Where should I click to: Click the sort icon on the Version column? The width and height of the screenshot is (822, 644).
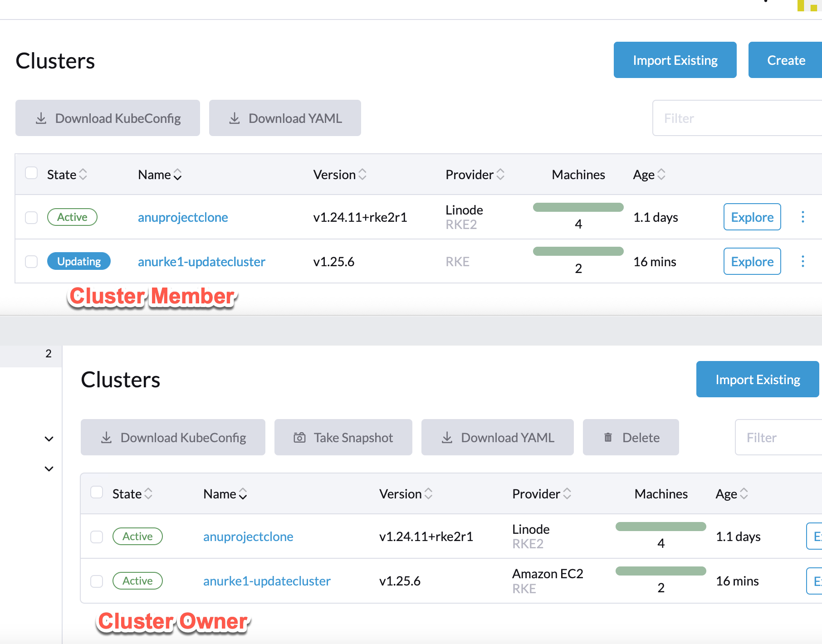(x=362, y=174)
